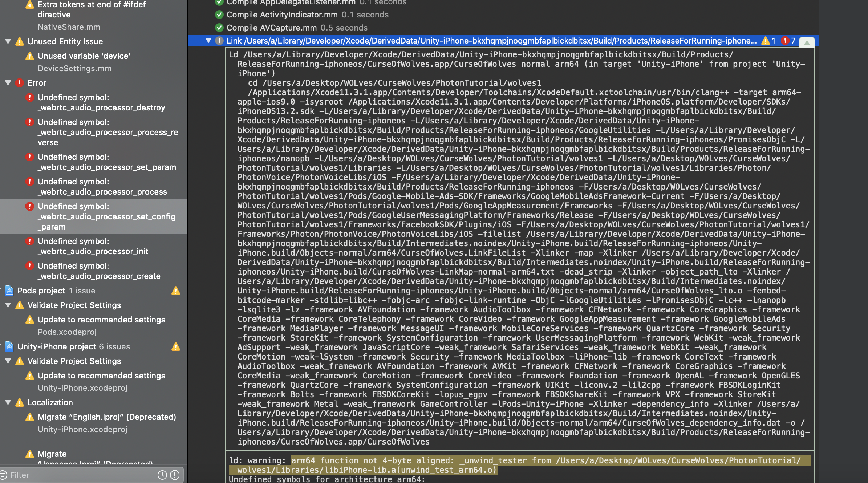Image resolution: width=868 pixels, height=483 pixels.
Task: Collapse Pods project Validate Project Settings group
Action: pyautogui.click(x=8, y=305)
